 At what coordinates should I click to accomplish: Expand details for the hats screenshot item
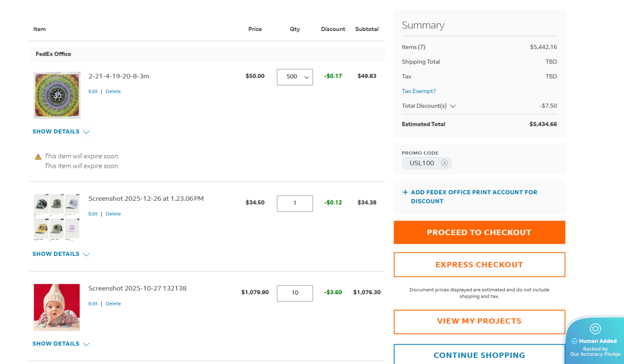tap(61, 254)
